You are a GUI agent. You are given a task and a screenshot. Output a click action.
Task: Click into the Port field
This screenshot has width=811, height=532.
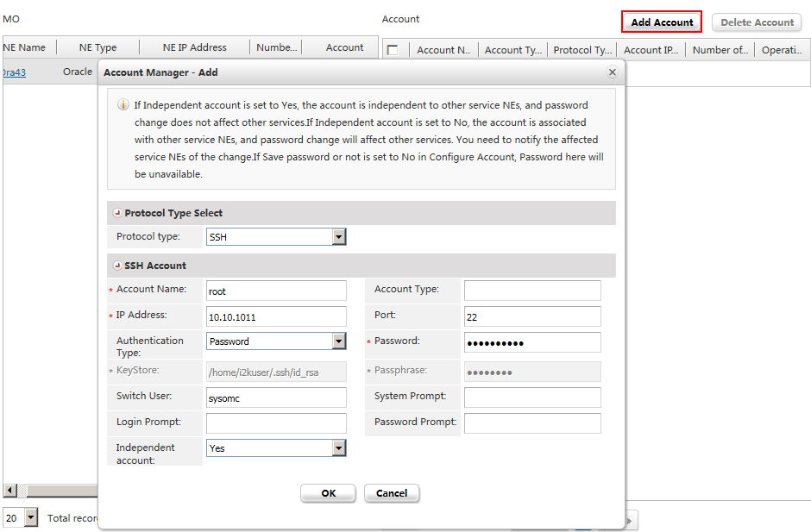[532, 317]
